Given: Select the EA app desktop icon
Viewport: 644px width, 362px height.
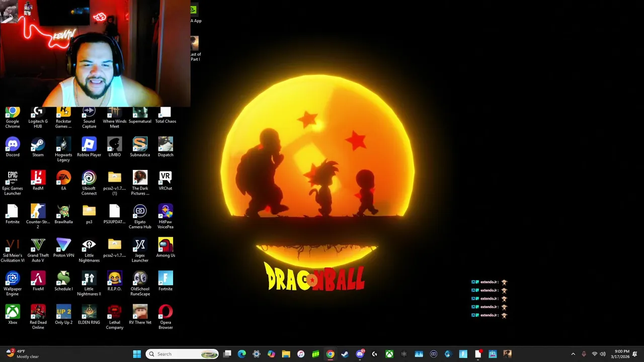Looking at the screenshot, I should tap(63, 180).
